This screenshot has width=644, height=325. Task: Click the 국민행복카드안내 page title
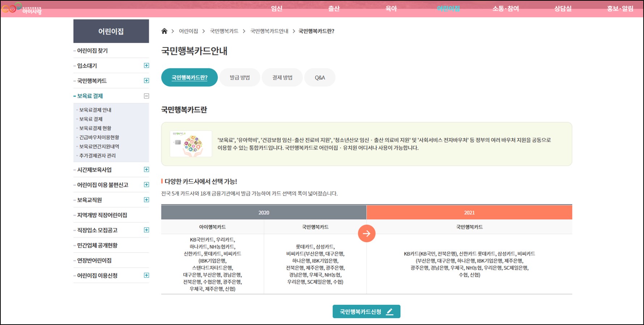(x=194, y=51)
